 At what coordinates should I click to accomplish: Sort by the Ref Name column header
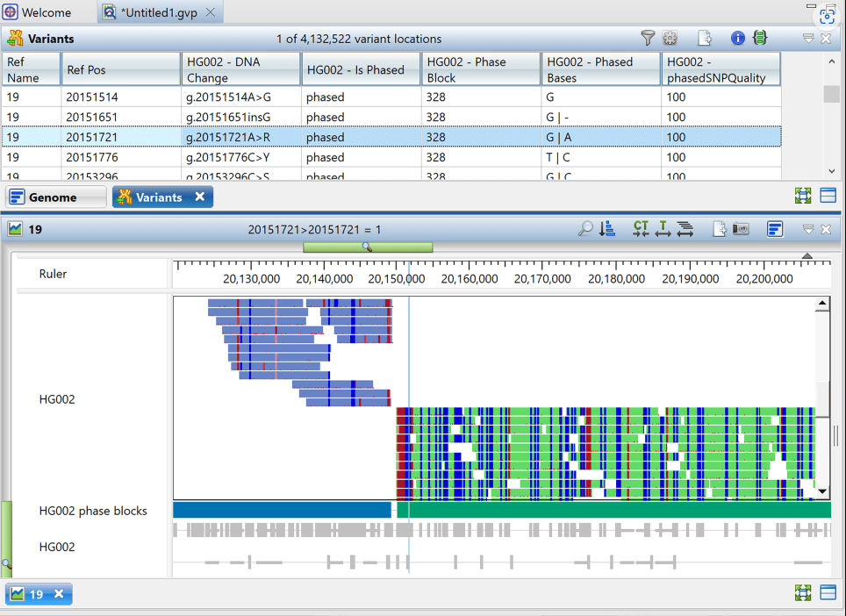pos(31,69)
